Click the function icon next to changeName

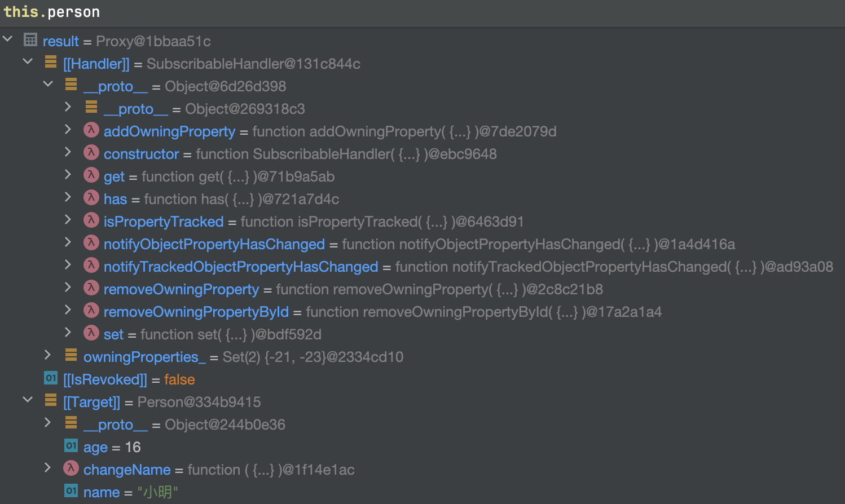coord(71,468)
